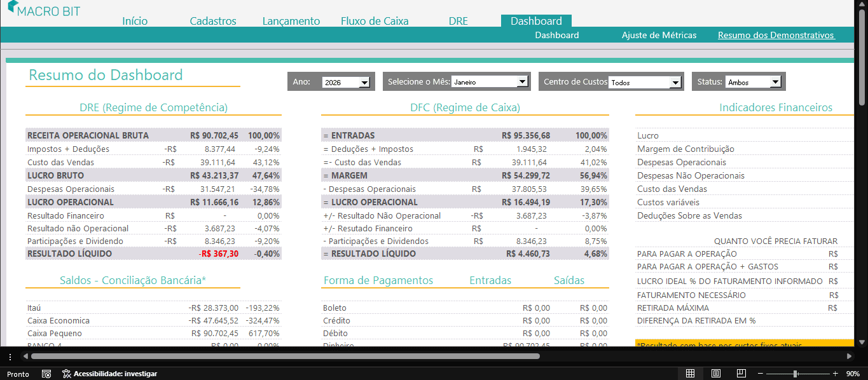Click the Macro Bit logo icon
This screenshot has height=380, width=868.
[x=13, y=7]
